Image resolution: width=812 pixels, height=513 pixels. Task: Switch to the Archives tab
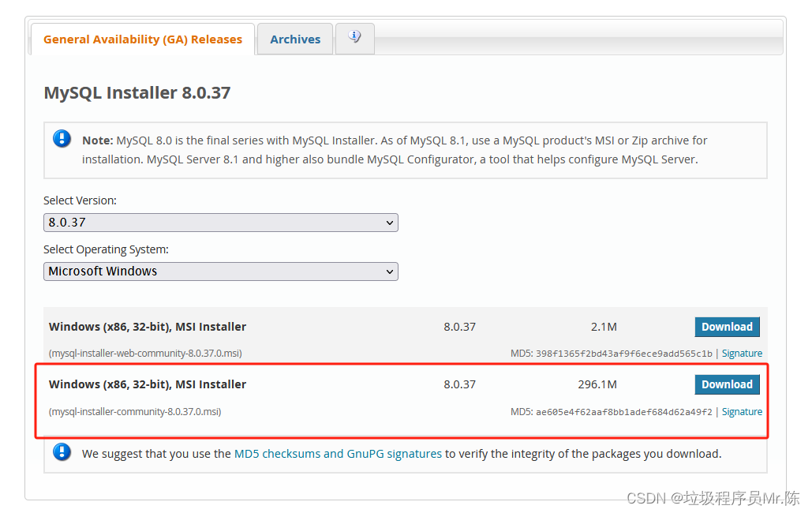(x=295, y=39)
